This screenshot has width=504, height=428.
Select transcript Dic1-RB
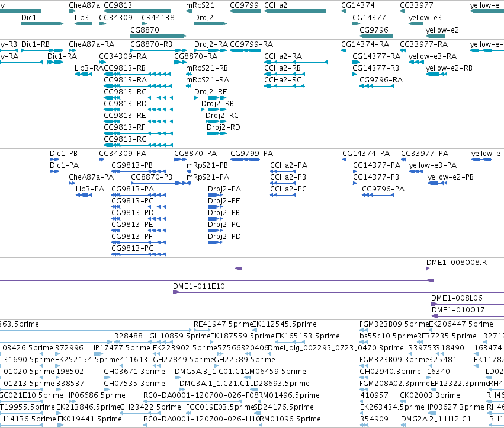tap(36, 44)
